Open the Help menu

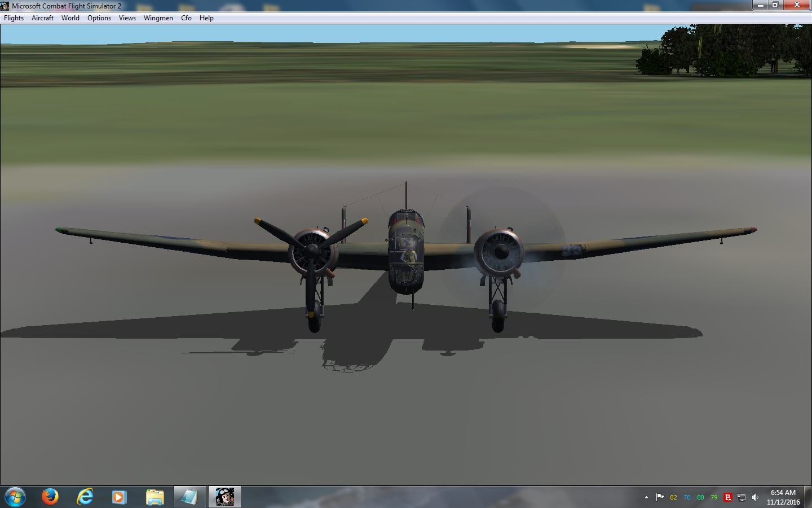(206, 18)
